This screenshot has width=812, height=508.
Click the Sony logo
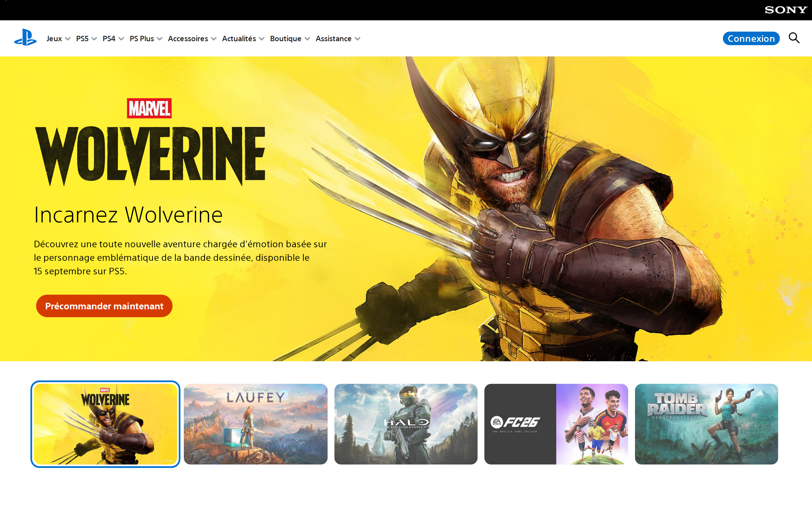[x=786, y=10]
